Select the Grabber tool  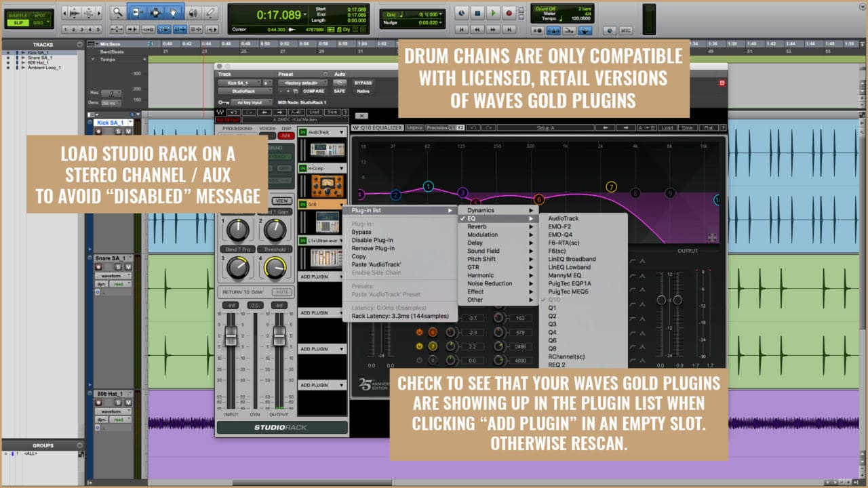(x=173, y=13)
